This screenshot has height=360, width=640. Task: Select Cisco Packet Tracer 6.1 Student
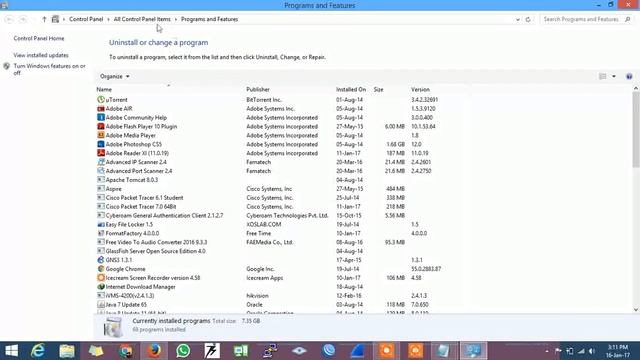pos(282,198)
